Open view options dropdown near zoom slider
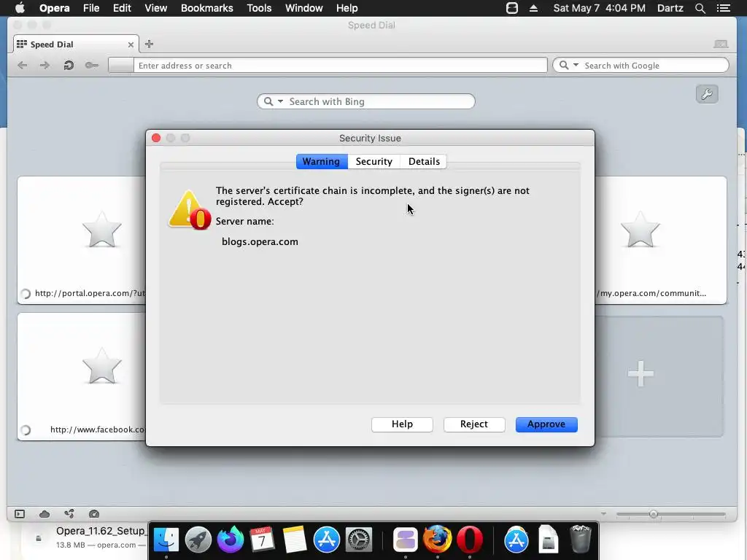Image resolution: width=747 pixels, height=560 pixels. (x=603, y=514)
